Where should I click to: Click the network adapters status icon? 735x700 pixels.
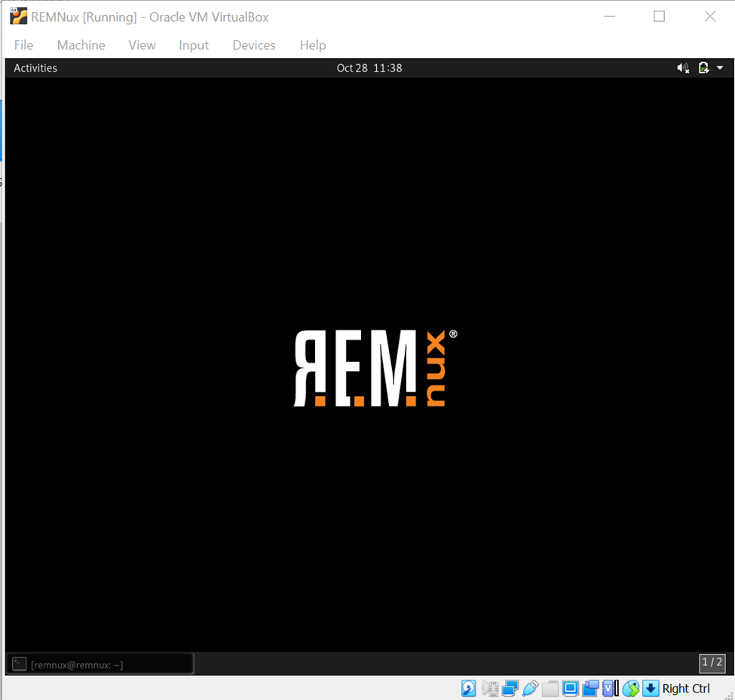tap(509, 688)
